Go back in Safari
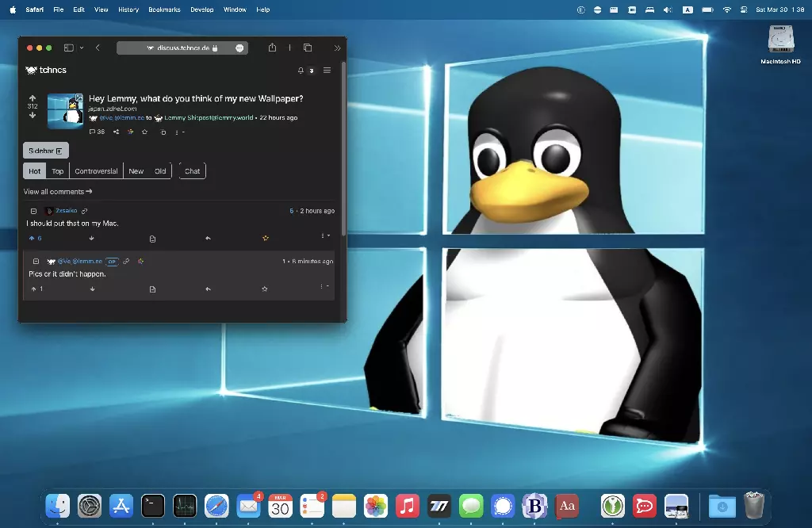Screen dimensions: 812x528 (x=98, y=48)
